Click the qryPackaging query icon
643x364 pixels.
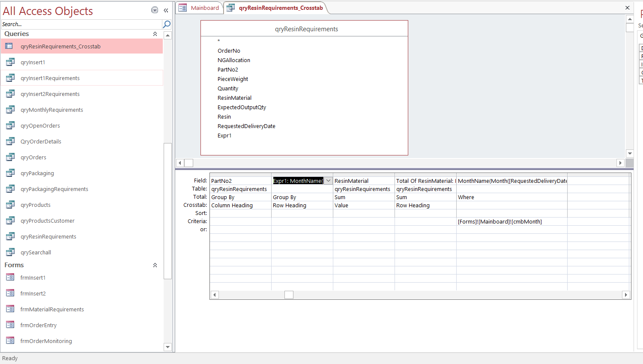(x=10, y=173)
